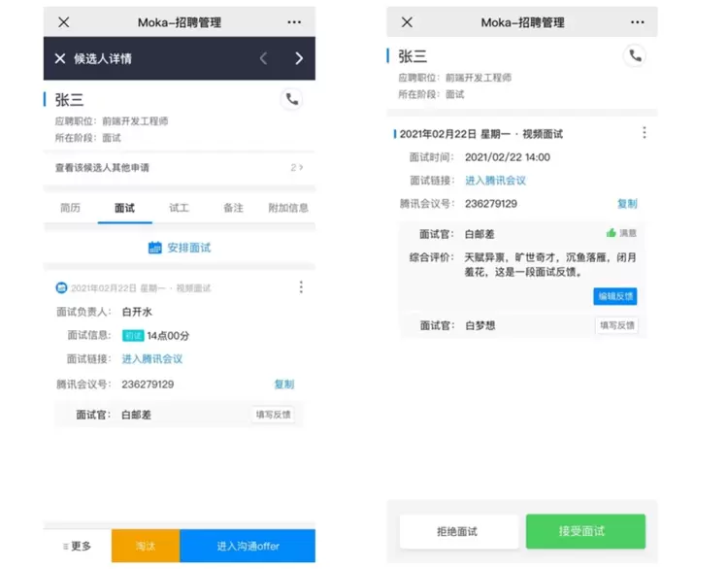This screenshot has width=728, height=569.
Task: Go to previous candidate with left arrow
Action: click(263, 58)
